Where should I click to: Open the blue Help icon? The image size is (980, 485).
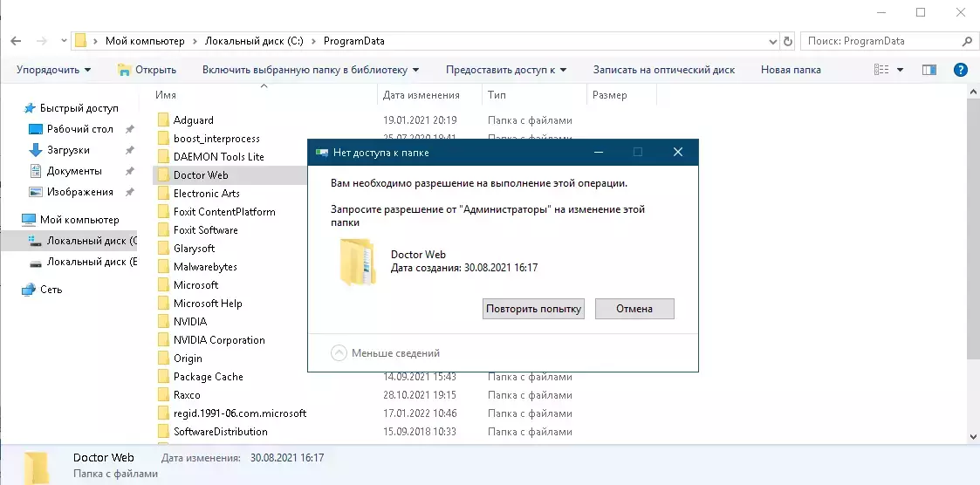tap(961, 70)
